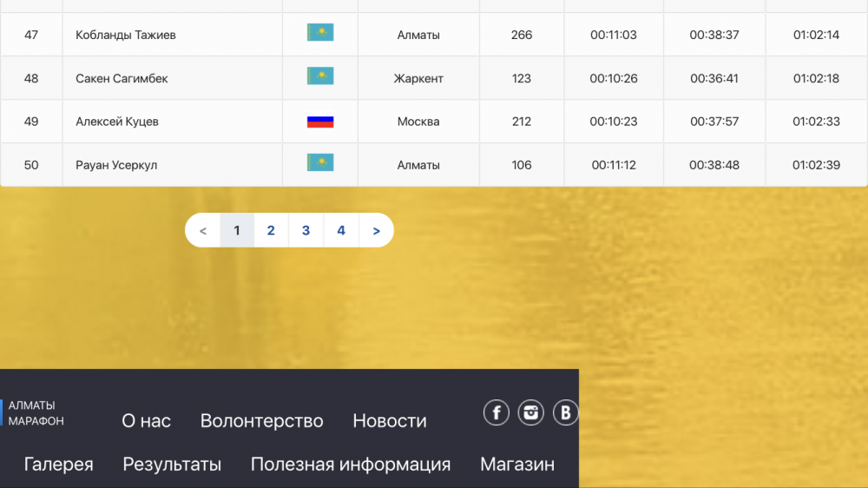Image resolution: width=868 pixels, height=488 pixels.
Task: Select page 1 in pagination
Action: (236, 230)
